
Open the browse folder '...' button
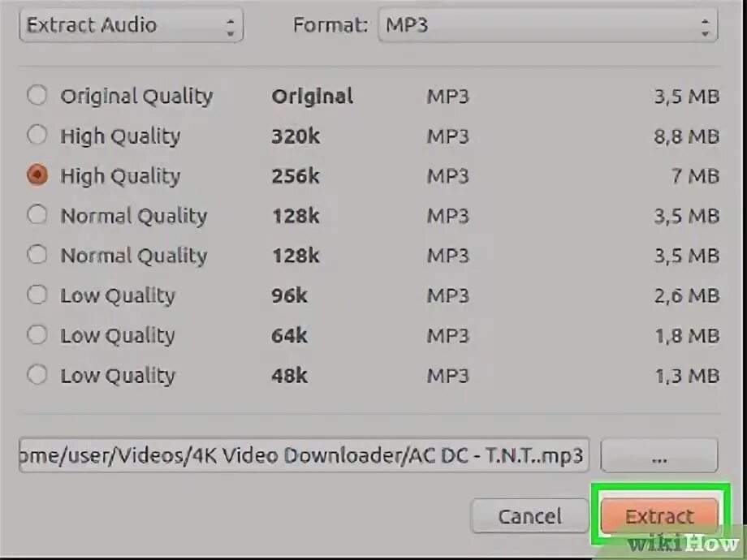click(659, 455)
